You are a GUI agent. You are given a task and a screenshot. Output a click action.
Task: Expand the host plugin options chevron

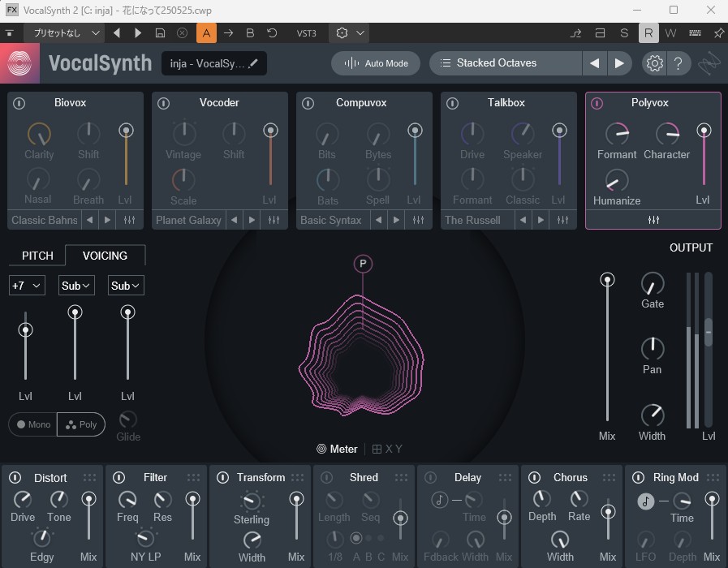pos(360,33)
